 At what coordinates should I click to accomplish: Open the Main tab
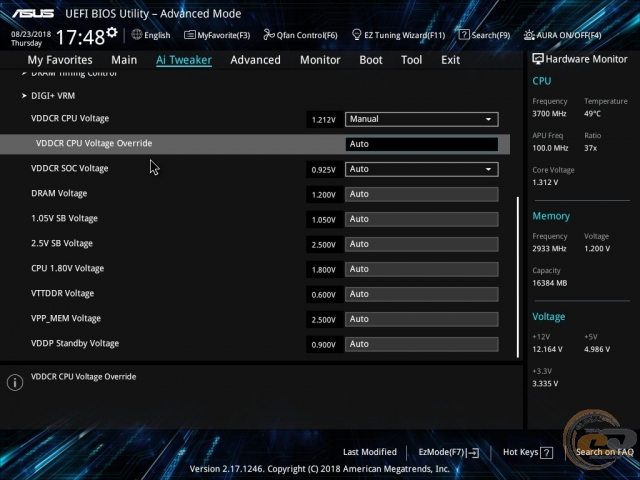pos(124,60)
